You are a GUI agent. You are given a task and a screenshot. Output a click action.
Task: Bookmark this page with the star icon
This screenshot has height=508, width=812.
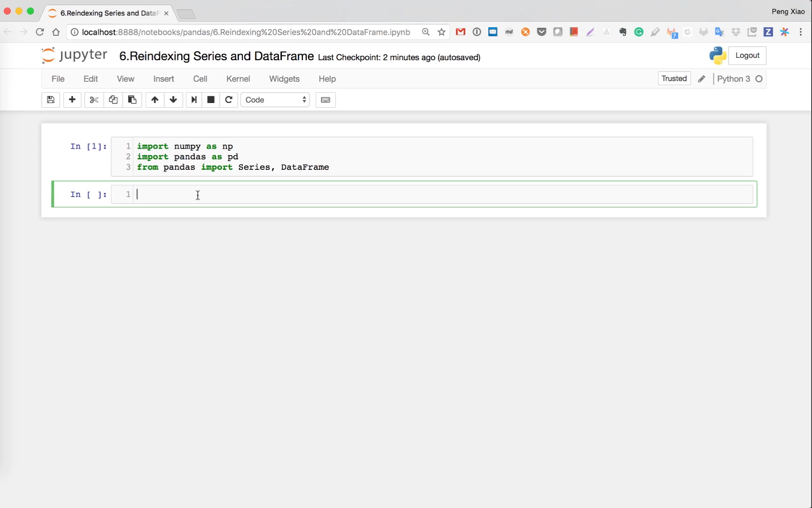[441, 32]
